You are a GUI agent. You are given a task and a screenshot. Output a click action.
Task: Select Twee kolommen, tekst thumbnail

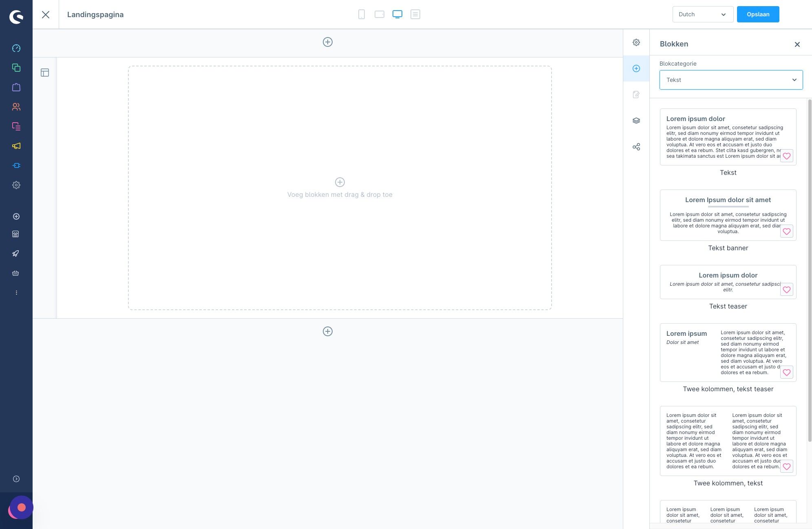(x=728, y=441)
